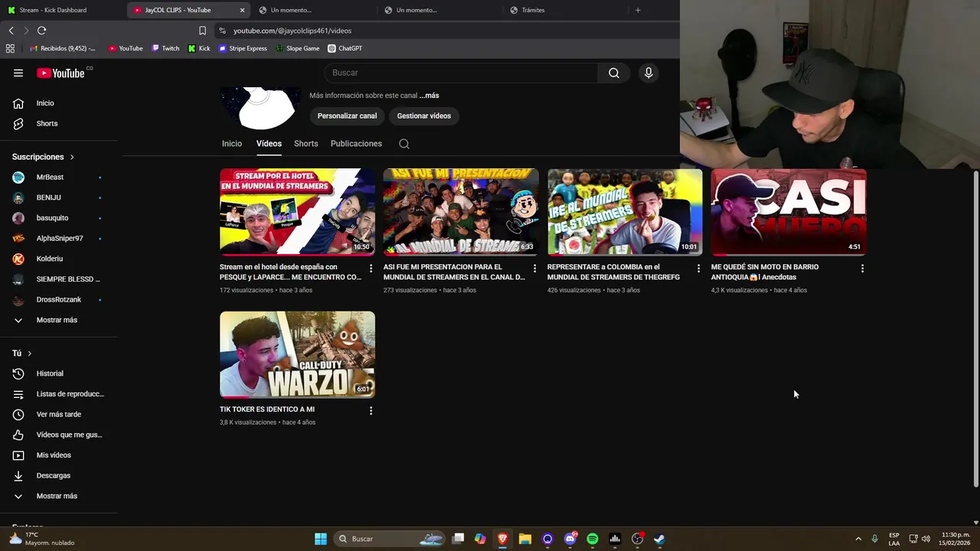The image size is (980, 551).
Task: Click Windows taskbar Buscar search box
Action: tap(390, 539)
